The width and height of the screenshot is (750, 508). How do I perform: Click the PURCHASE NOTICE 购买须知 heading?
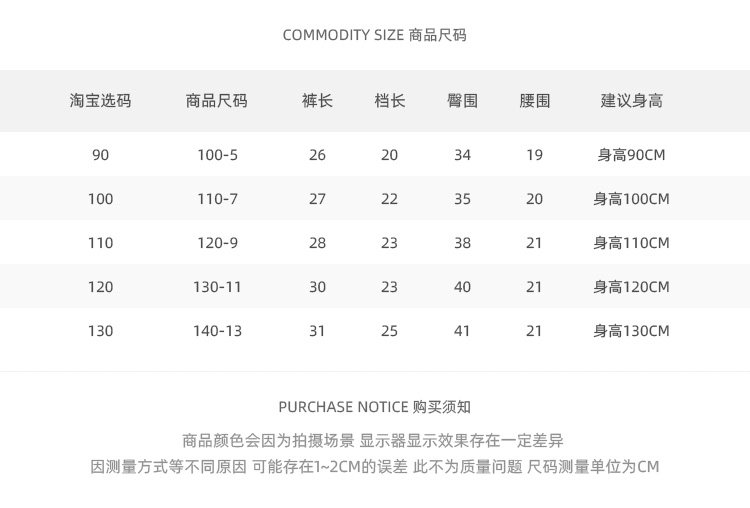point(374,407)
